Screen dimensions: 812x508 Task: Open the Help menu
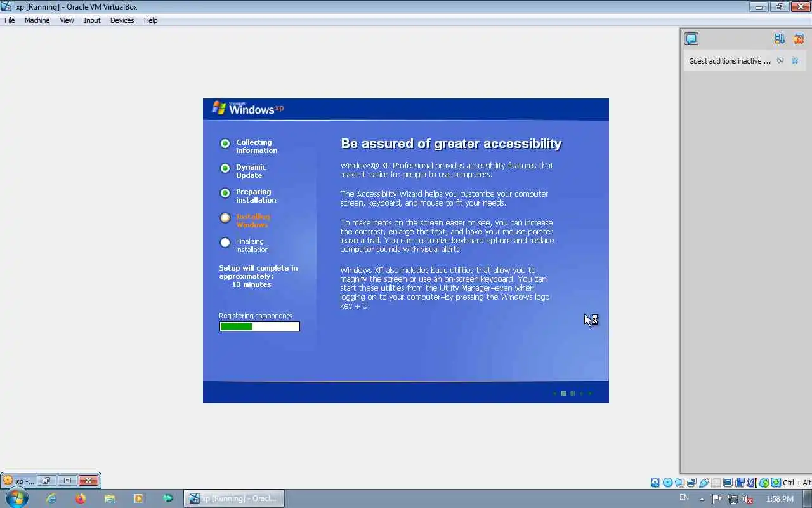click(150, 20)
